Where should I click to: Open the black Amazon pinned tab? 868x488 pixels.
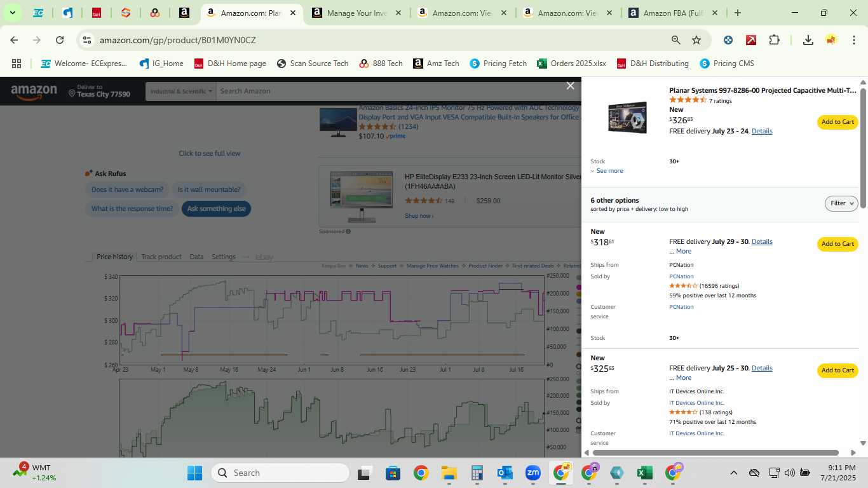click(x=184, y=13)
